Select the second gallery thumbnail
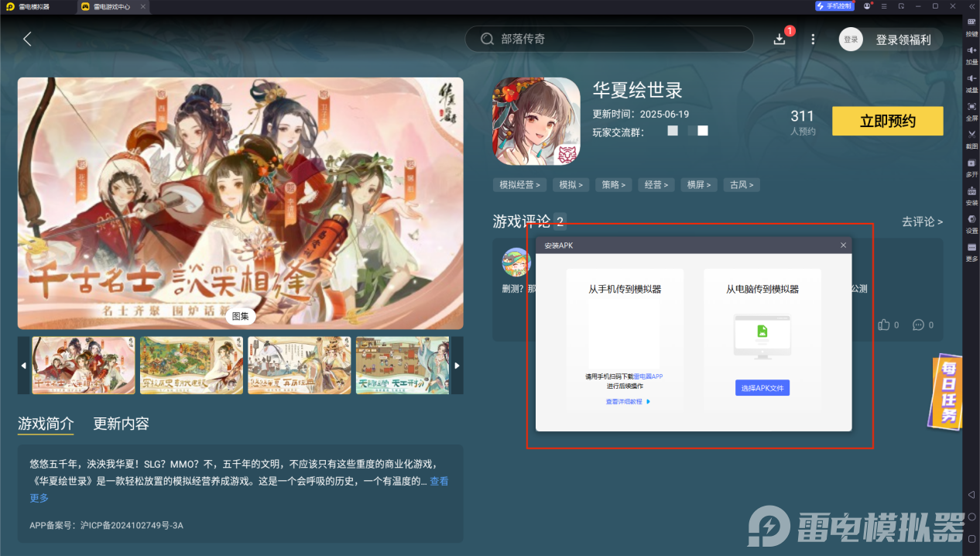The height and width of the screenshot is (556, 980). 191,366
